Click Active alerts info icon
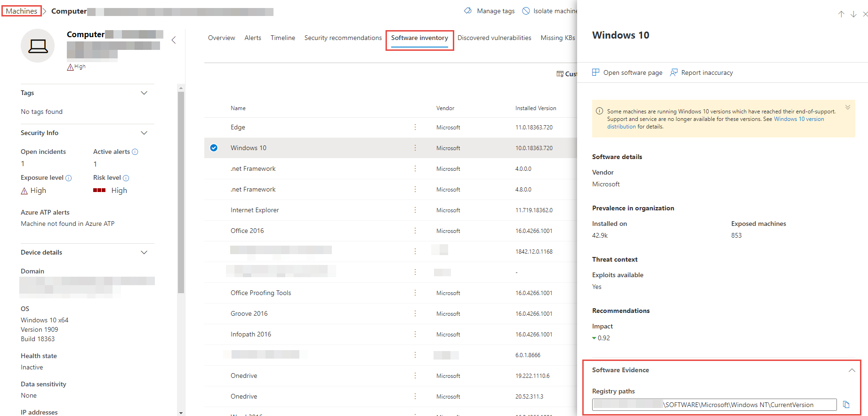Viewport: 868px width, 416px height. pos(135,152)
